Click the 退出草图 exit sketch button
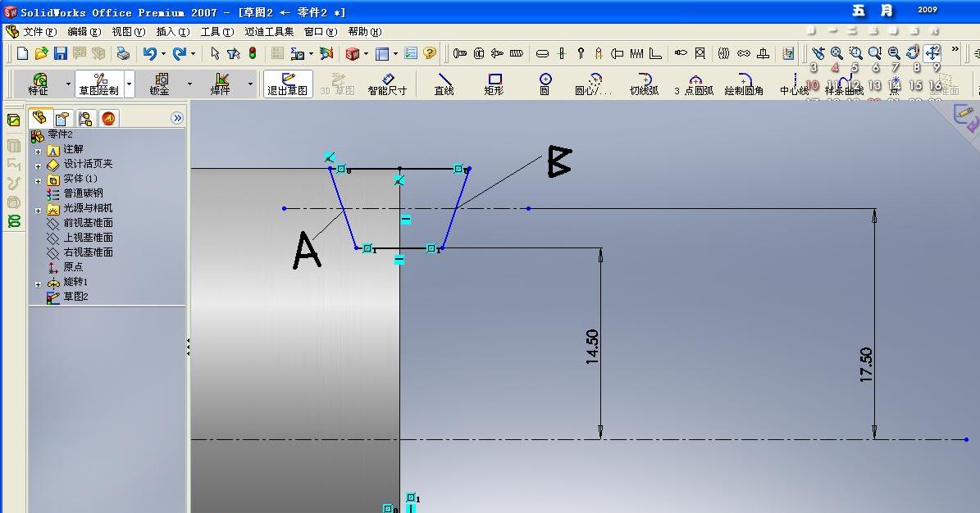 point(288,84)
